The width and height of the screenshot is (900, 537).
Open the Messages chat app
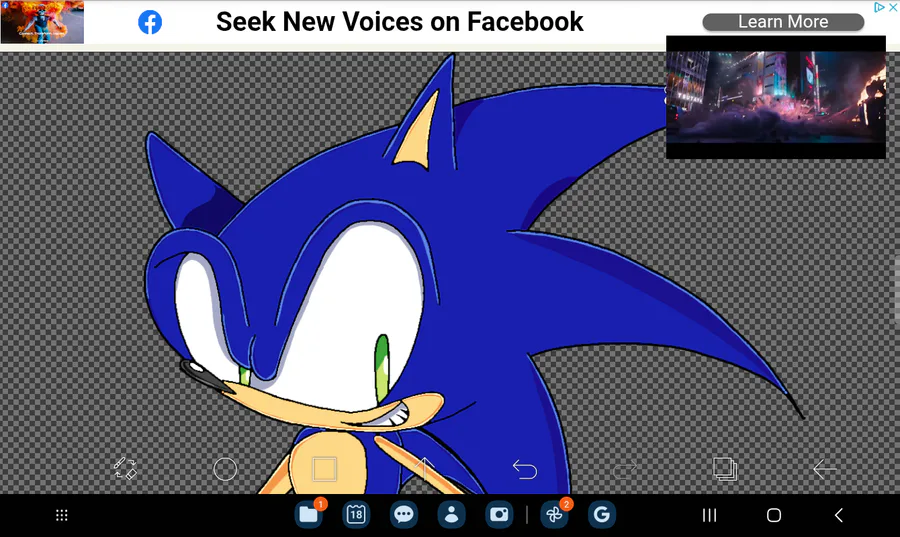coord(404,515)
